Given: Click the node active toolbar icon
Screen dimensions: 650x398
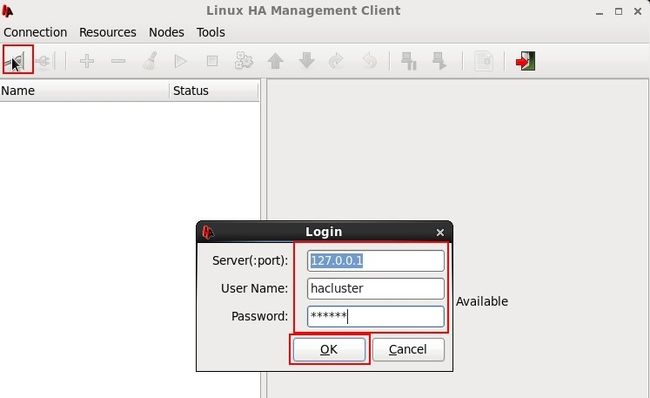Looking at the screenshot, I should [x=439, y=61].
